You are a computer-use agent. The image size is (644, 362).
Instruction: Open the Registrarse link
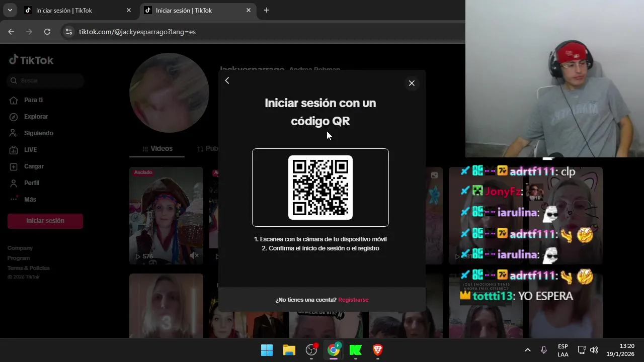tap(353, 300)
